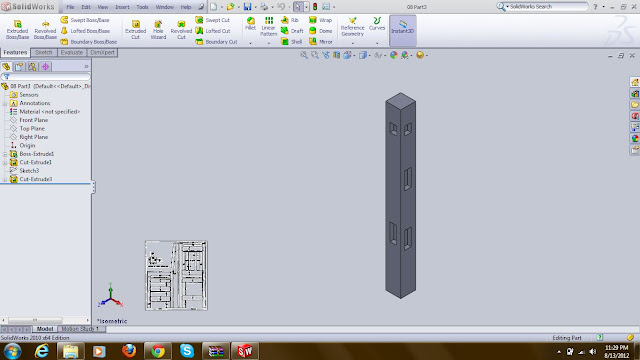Open the Insert menu
Viewport: 640px width, 360px height.
122,7
